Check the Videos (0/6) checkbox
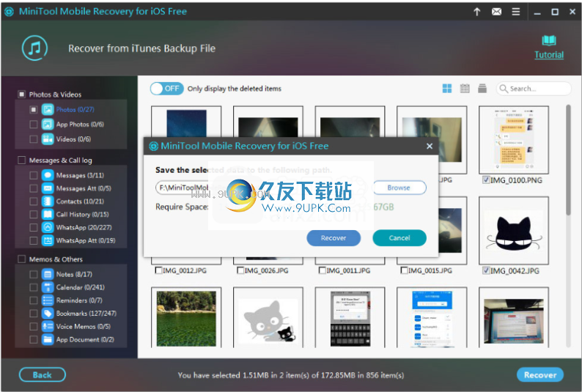This screenshot has width=582, height=392. click(x=34, y=139)
